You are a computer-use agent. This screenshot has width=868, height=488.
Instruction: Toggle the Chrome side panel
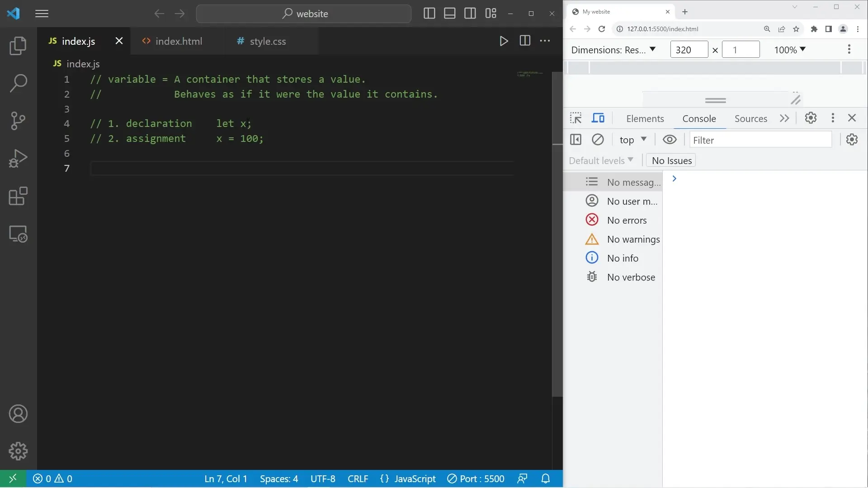click(x=829, y=29)
